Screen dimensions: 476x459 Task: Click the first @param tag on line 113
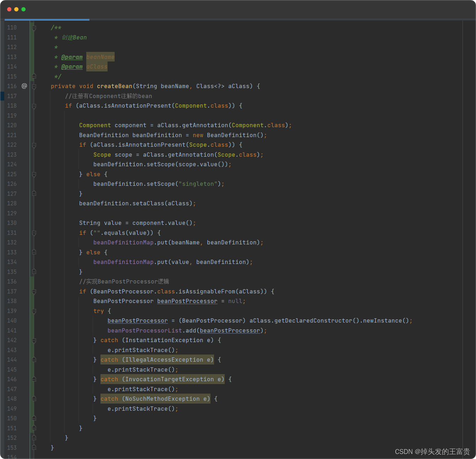pos(72,57)
